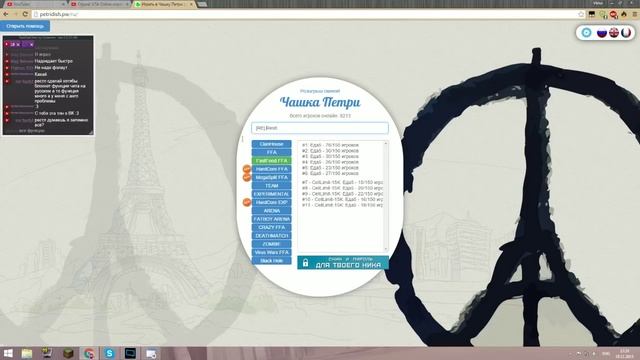Image resolution: width=640 pixels, height=360 pixels.
Task: Choose server #5 in the list
Action: [x=330, y=168]
